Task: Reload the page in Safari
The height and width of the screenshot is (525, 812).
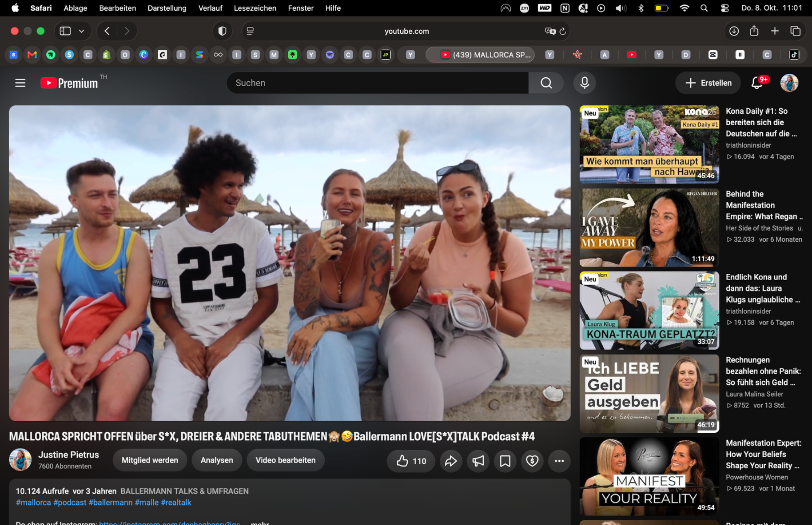Action: click(563, 31)
